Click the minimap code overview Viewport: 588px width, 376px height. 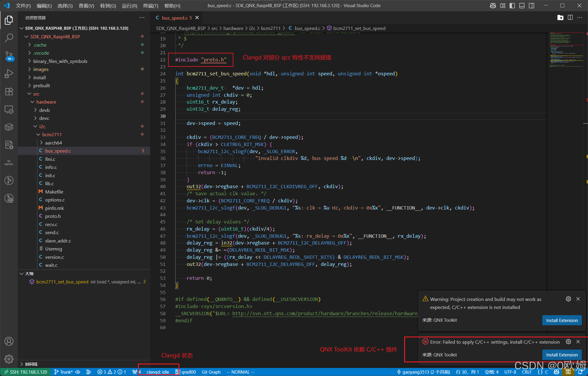pos(566,50)
